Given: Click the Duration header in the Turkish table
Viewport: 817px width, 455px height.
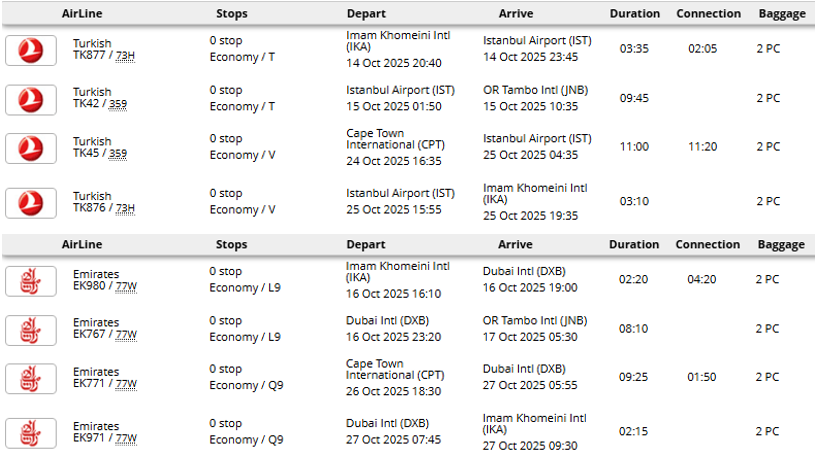Looking at the screenshot, I should coord(635,14).
